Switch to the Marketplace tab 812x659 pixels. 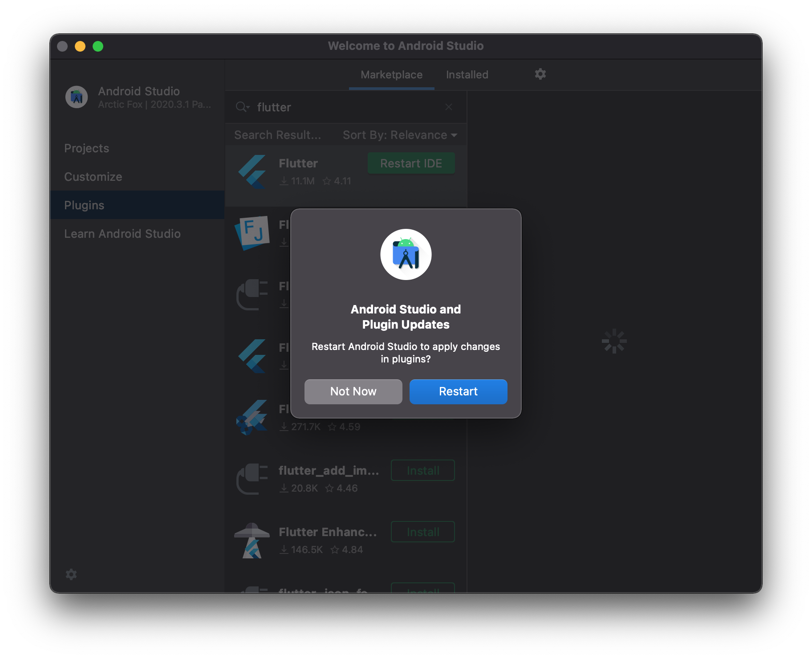391,74
